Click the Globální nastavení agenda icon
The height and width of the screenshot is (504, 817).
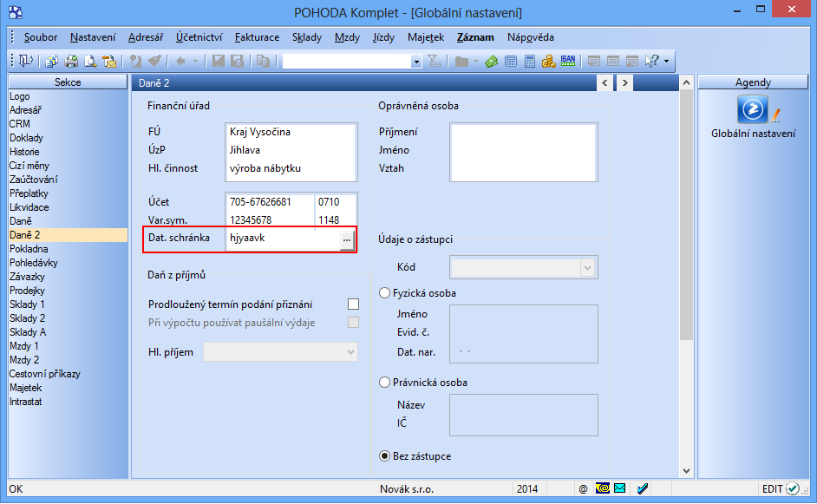(753, 109)
